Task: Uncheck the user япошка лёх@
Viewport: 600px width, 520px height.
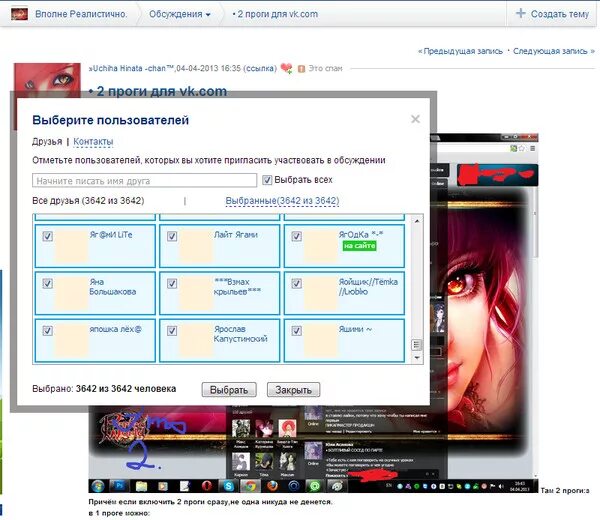Action: point(47,331)
